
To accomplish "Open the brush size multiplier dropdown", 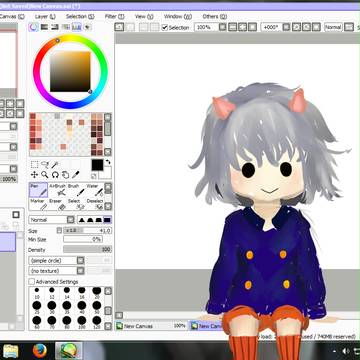I will [x=59, y=230].
